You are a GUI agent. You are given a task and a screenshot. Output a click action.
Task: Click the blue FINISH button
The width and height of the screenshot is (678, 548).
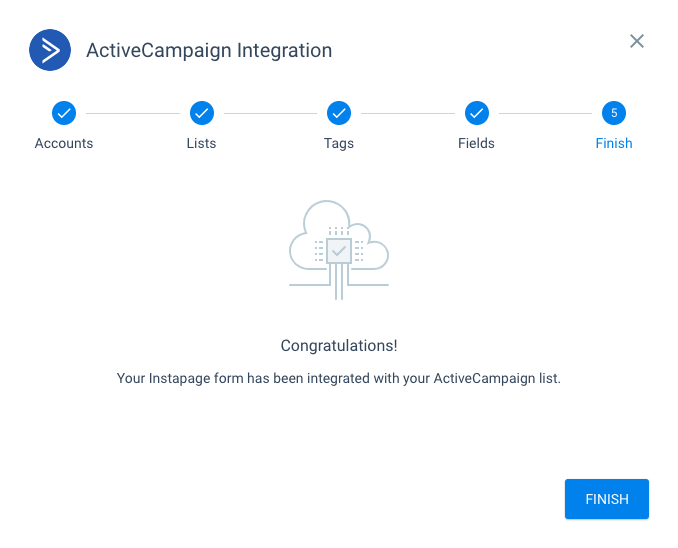[607, 499]
